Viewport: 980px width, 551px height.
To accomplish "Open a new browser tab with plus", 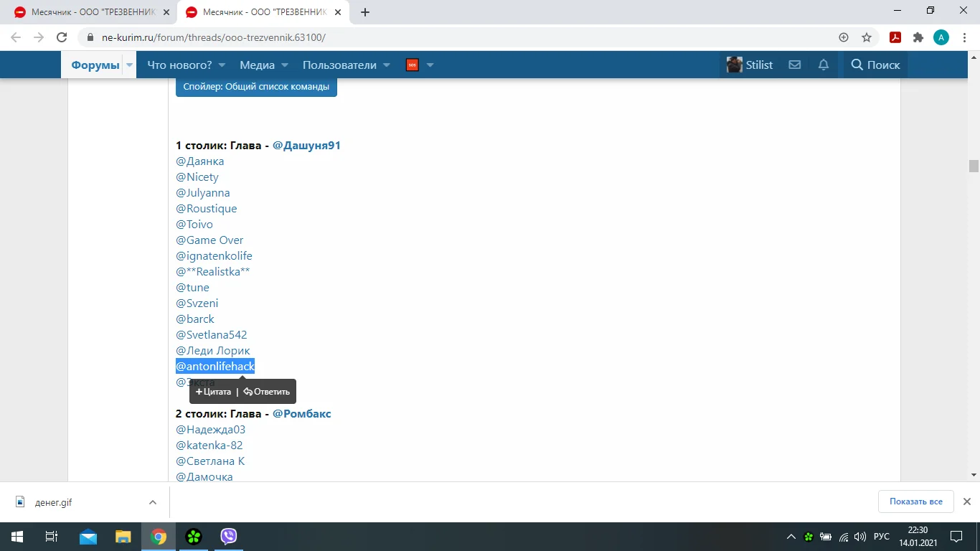I will pyautogui.click(x=365, y=12).
